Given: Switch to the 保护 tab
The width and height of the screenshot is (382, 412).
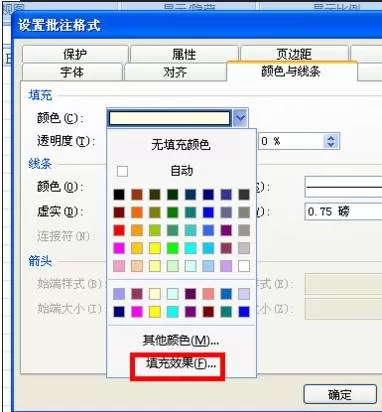Looking at the screenshot, I should click(75, 54).
